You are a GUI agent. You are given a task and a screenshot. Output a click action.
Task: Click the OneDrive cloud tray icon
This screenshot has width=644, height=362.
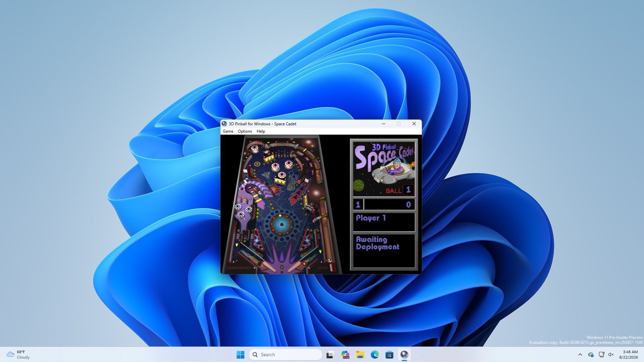(x=591, y=355)
